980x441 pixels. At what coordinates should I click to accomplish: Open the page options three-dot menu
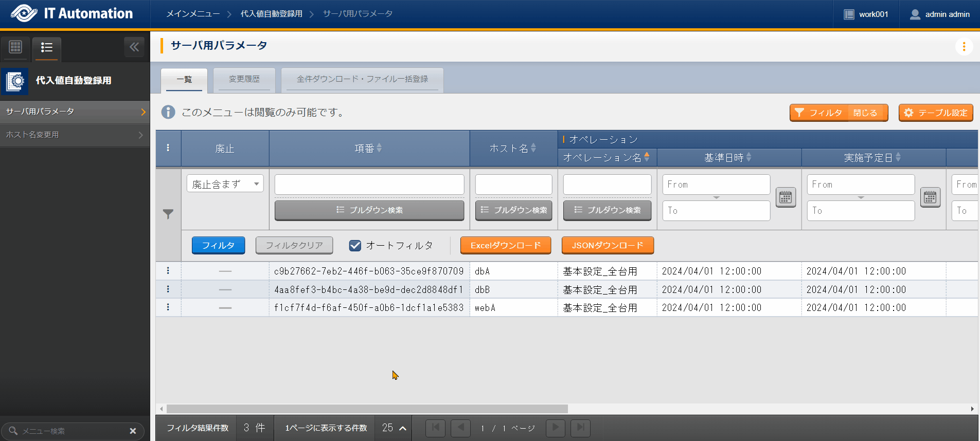(x=964, y=47)
